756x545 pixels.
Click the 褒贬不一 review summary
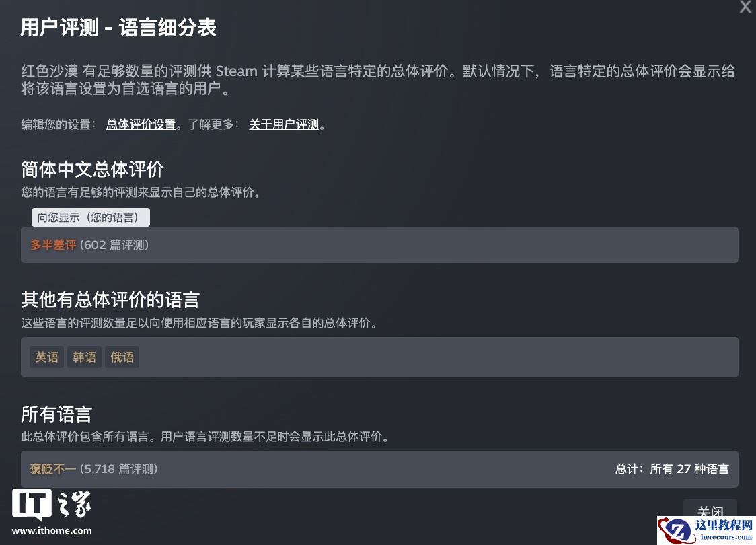tap(53, 469)
